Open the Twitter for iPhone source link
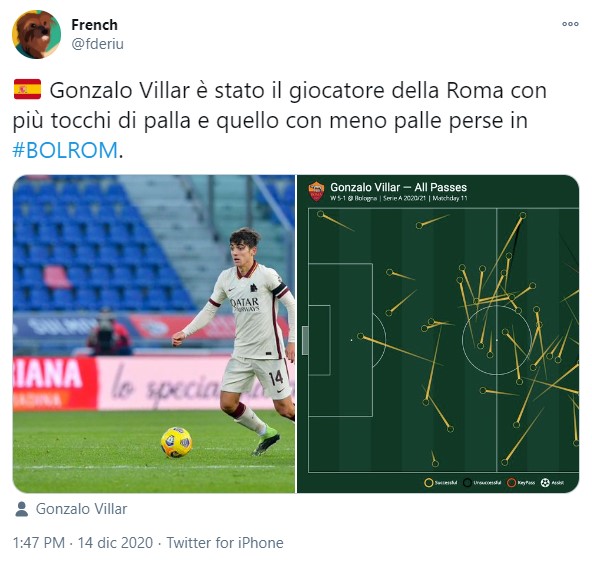592x563 pixels. (225, 543)
